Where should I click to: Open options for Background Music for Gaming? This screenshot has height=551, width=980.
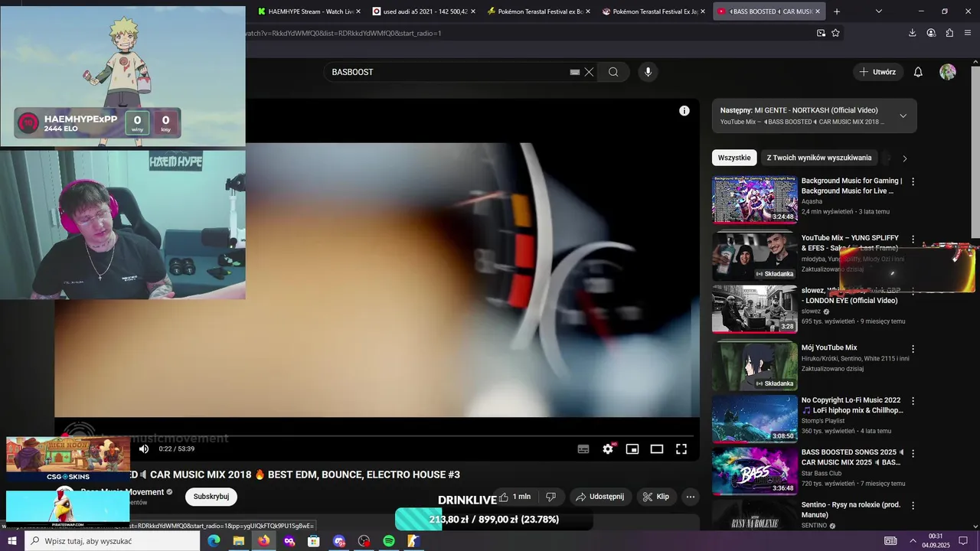point(912,182)
